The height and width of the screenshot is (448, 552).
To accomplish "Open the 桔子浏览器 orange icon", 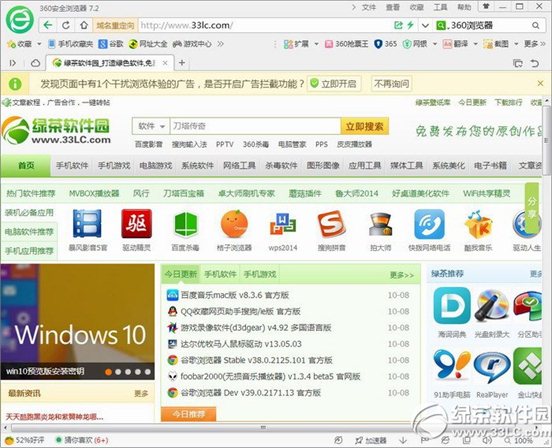I will pyautogui.click(x=234, y=224).
